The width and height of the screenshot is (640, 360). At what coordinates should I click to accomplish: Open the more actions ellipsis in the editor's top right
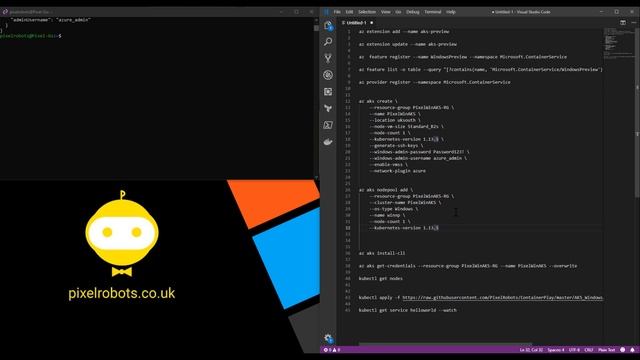click(633, 22)
